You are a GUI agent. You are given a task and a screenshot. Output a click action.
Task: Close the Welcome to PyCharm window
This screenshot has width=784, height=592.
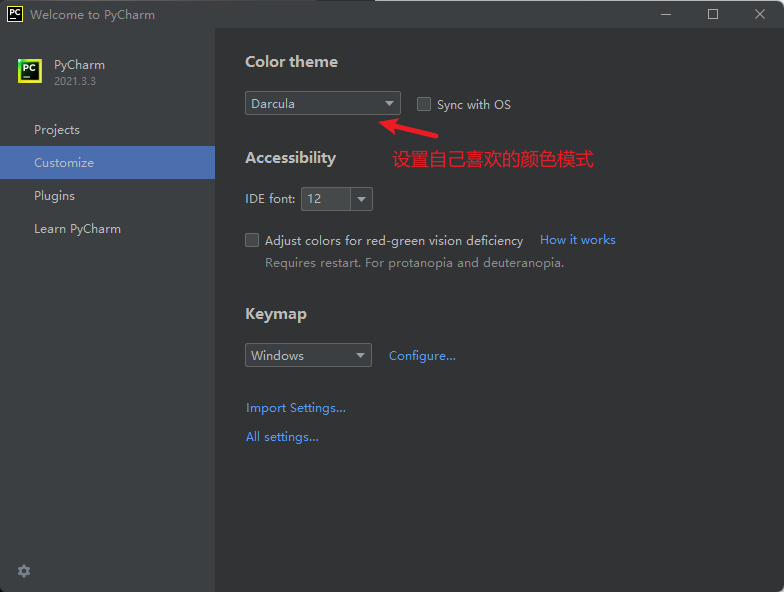point(760,14)
